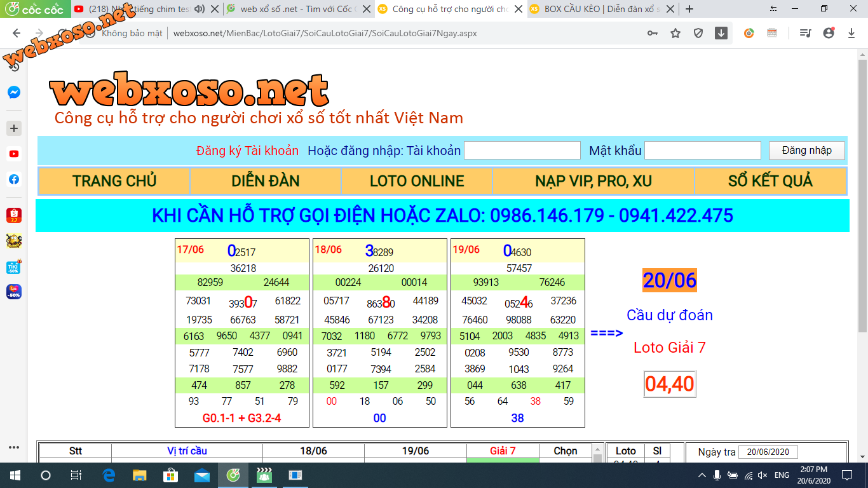The height and width of the screenshot is (488, 868).
Task: Click the download media icon in address bar
Action: pyautogui.click(x=721, y=33)
